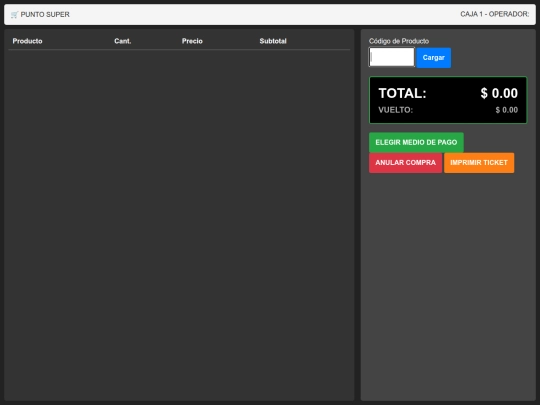540x405 pixels.
Task: Click the PUNTO SUPER title text
Action: pos(45,14)
